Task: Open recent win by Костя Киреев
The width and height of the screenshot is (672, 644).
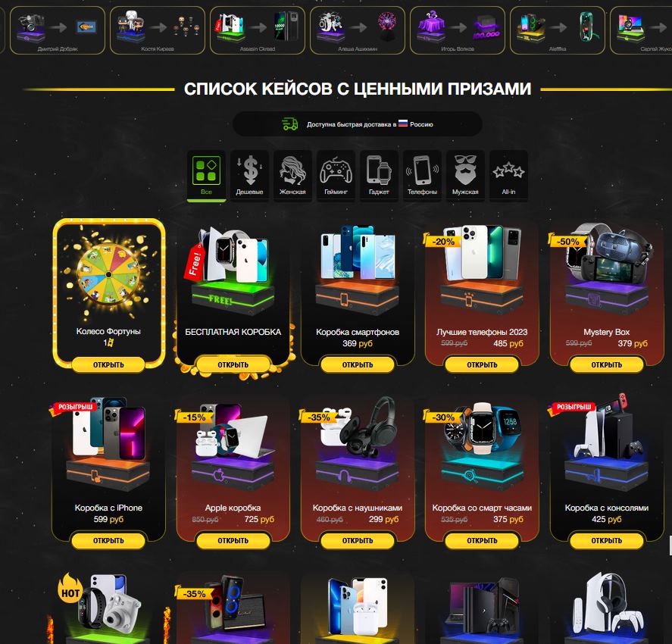Action: pyautogui.click(x=158, y=30)
